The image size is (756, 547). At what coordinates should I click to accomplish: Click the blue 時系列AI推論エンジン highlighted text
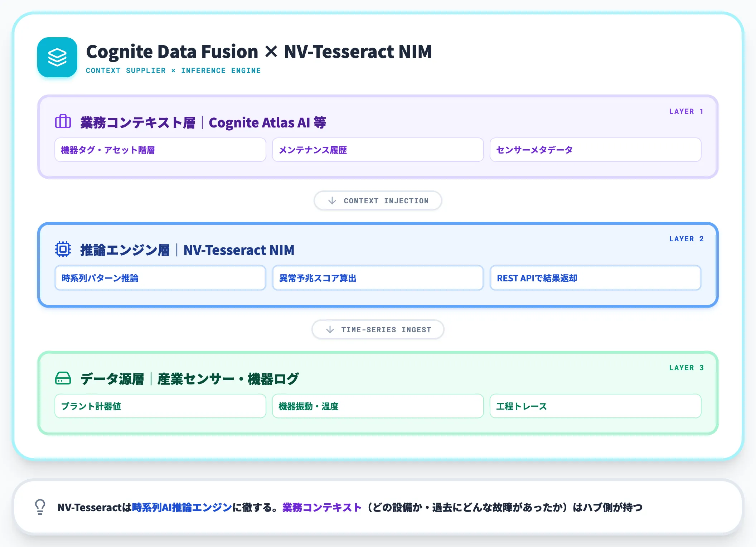pyautogui.click(x=182, y=507)
